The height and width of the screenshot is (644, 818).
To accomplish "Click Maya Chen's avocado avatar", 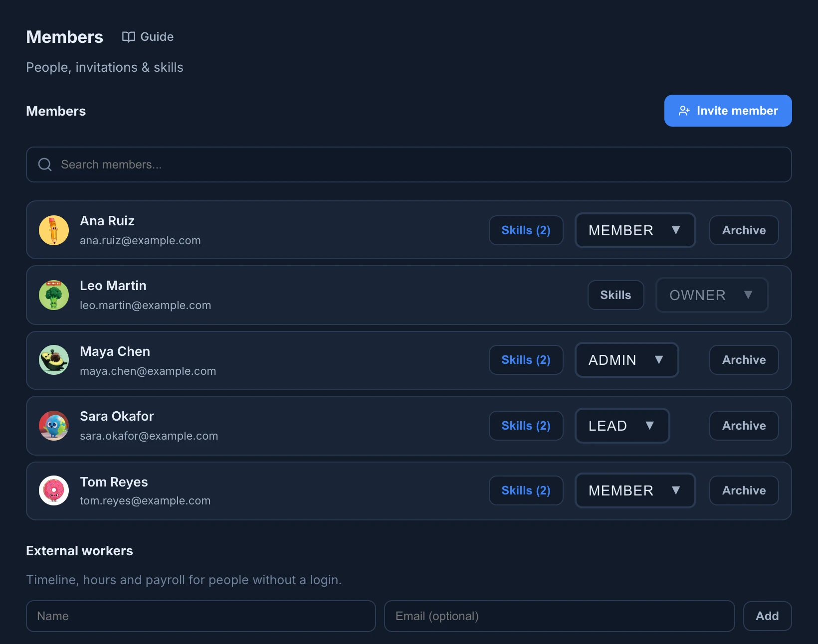I will pyautogui.click(x=54, y=360).
